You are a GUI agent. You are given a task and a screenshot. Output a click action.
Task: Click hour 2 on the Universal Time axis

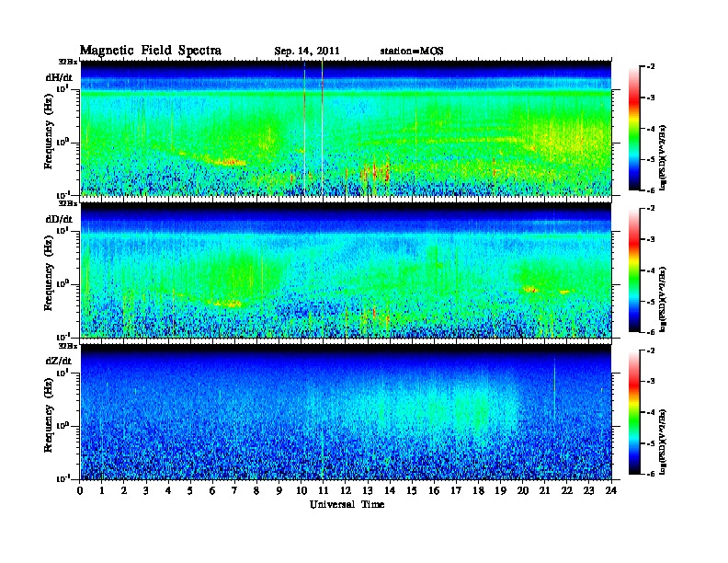(x=124, y=490)
